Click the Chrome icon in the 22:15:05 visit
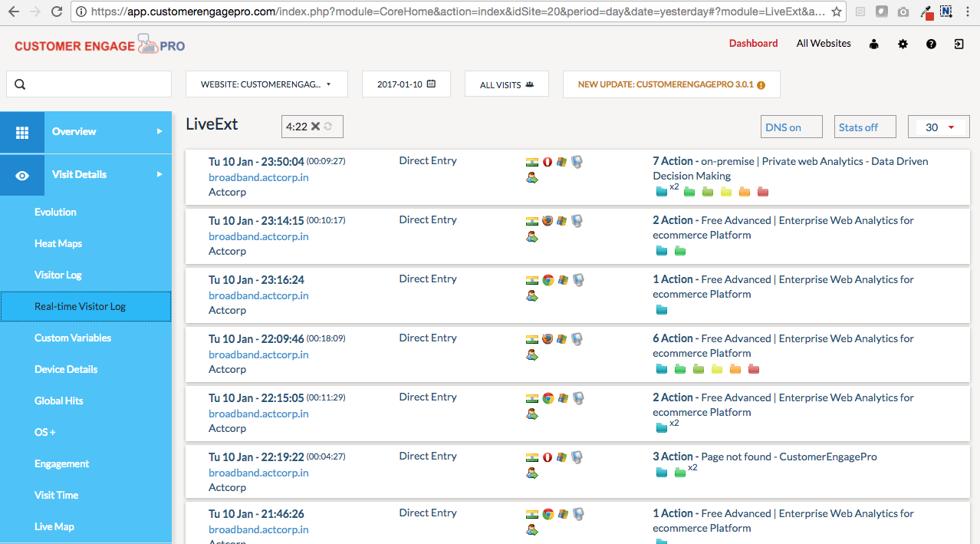Screen dimensions: 980x544 point(548,398)
